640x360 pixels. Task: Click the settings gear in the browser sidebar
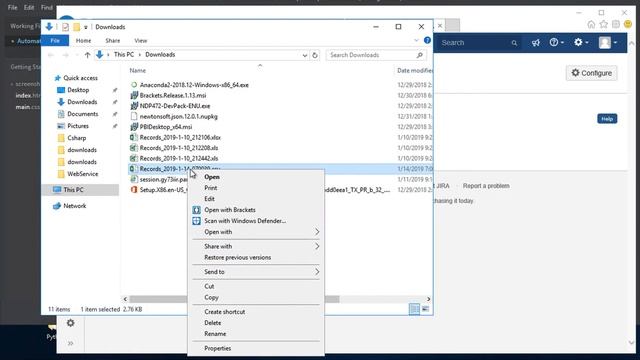pyautogui.click(x=71, y=323)
